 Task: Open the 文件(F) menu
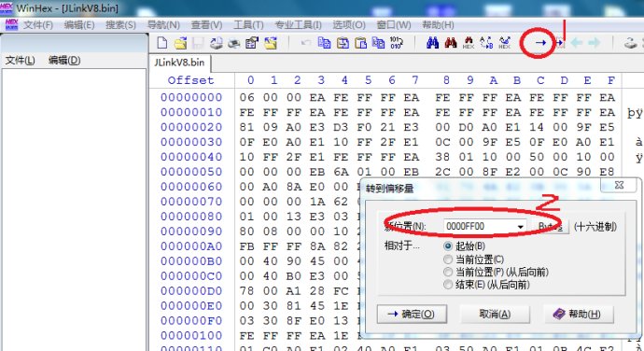tap(38, 25)
